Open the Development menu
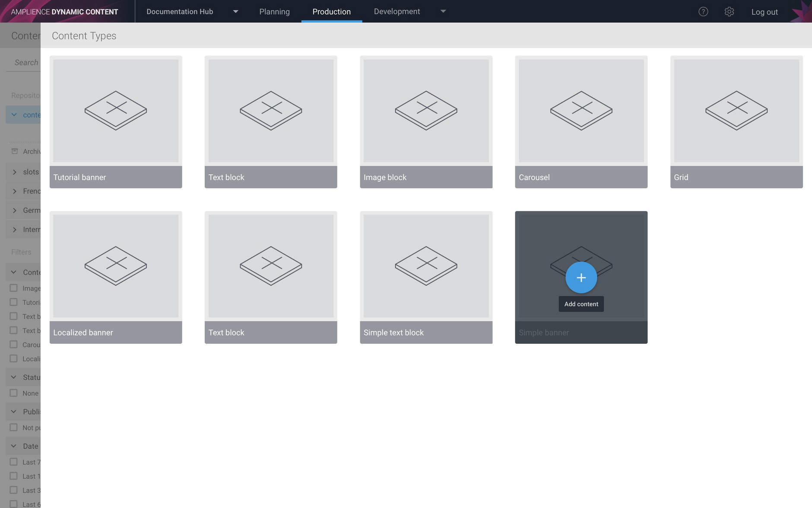Screen dimensions: 812x508 pyautogui.click(x=396, y=11)
